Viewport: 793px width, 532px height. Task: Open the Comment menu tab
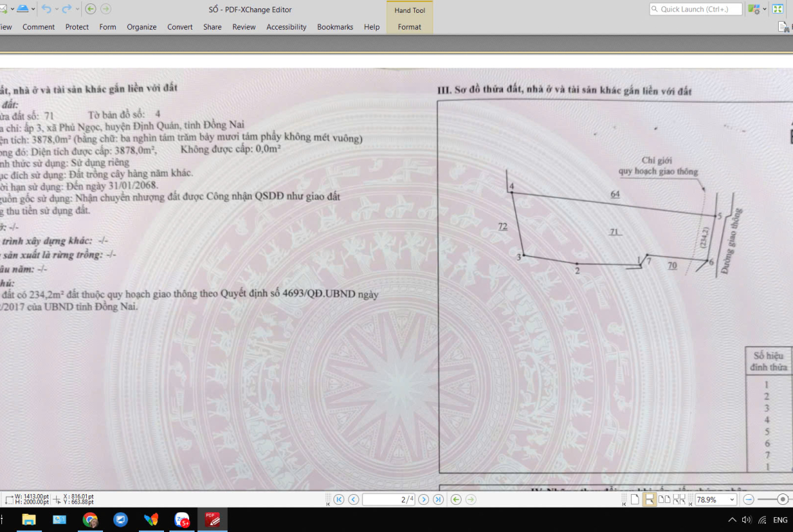39,27
